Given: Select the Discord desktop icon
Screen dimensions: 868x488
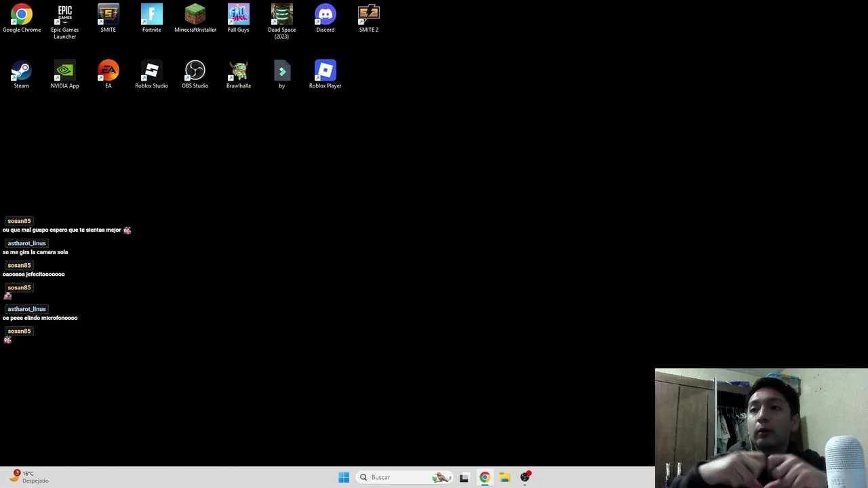Looking at the screenshot, I should point(325,18).
